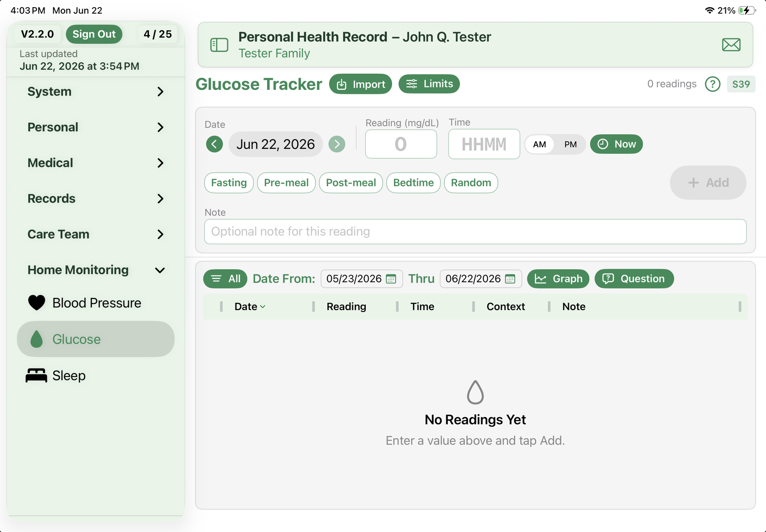Go to previous date with left arrow

tap(214, 144)
